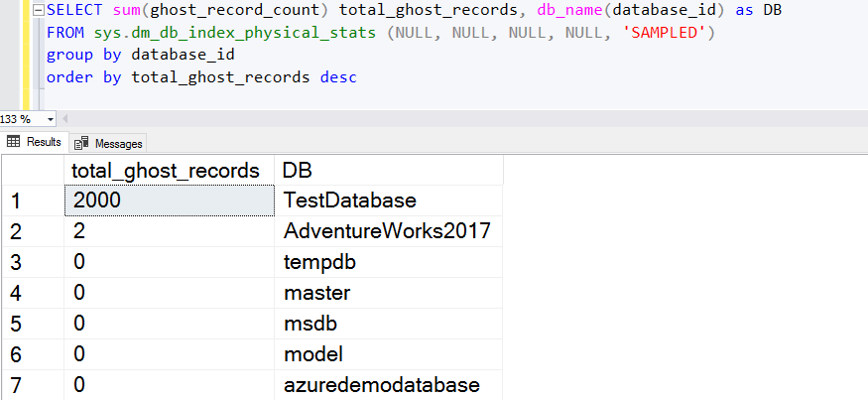Select the DB column header
This screenshot has height=400, width=868.
point(296,169)
